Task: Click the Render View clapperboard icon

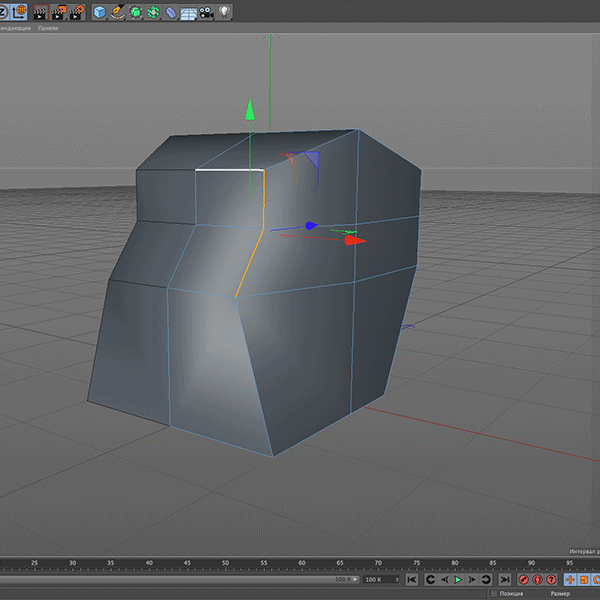Action: pyautogui.click(x=40, y=12)
